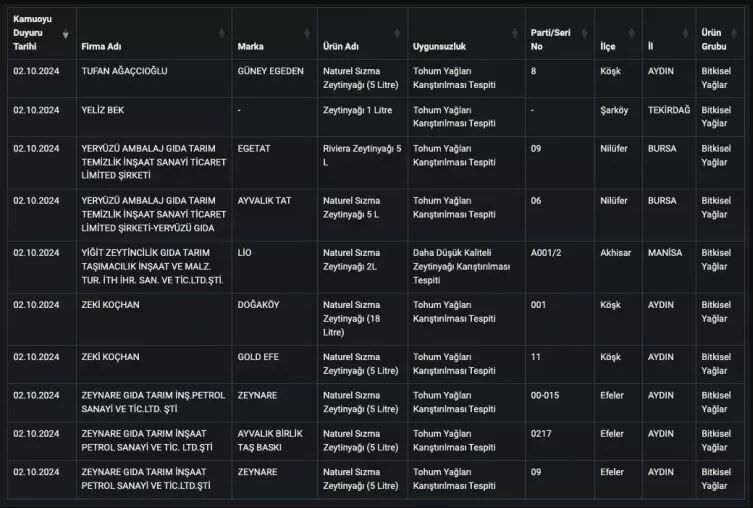Click the MANİSA province cell
This screenshot has width=753, height=508.
(665, 253)
